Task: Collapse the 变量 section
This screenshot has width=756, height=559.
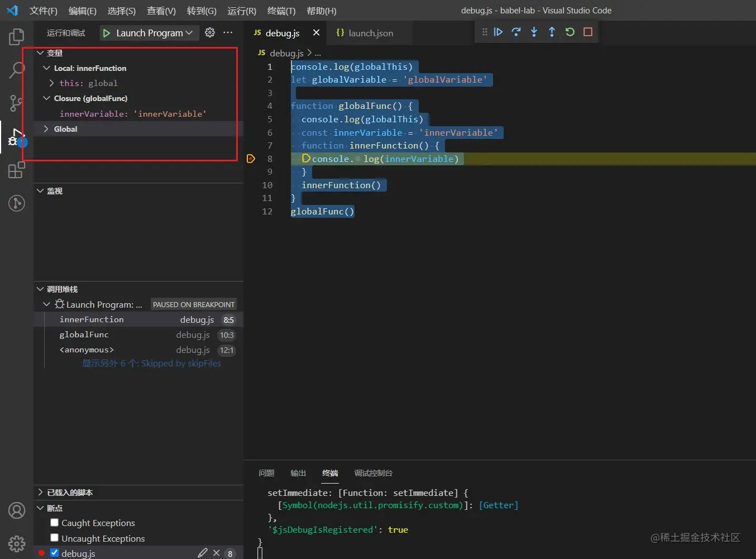Action: 40,53
